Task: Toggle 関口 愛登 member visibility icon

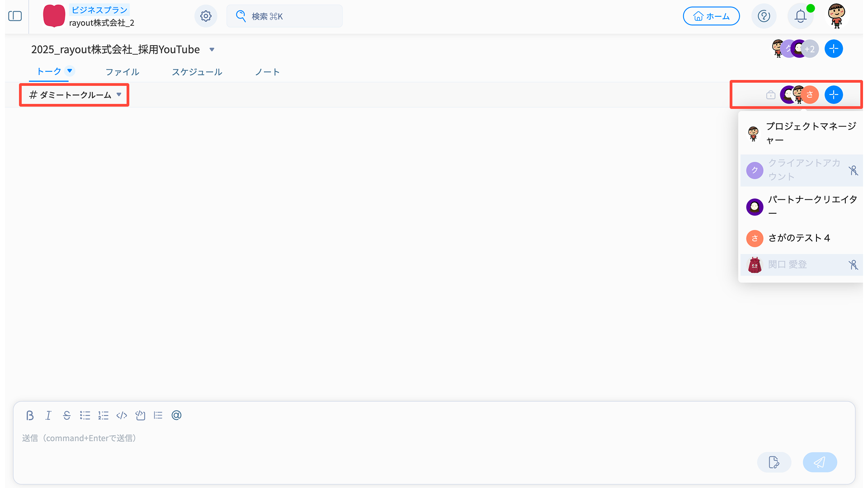Action: 853,265
